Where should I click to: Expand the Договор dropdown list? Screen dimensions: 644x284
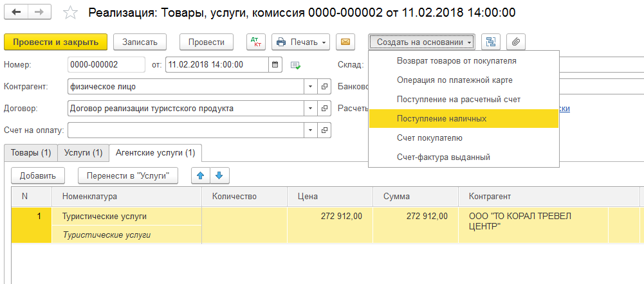click(x=310, y=109)
